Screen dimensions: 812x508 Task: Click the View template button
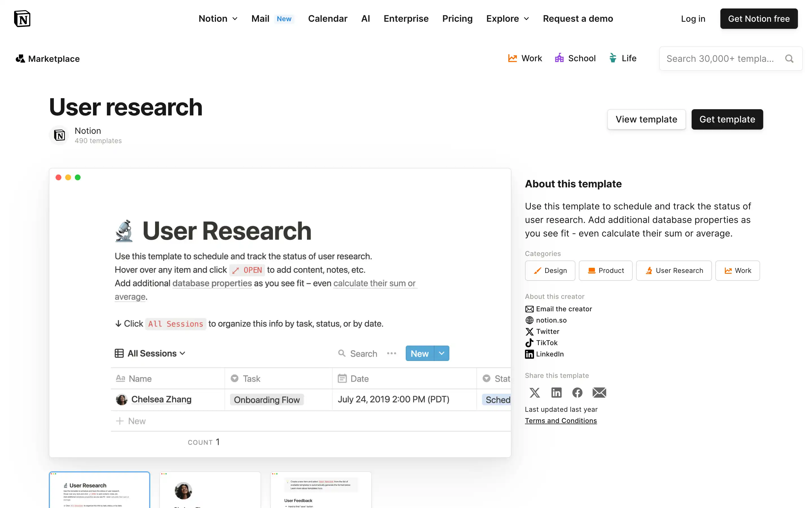[646, 119]
